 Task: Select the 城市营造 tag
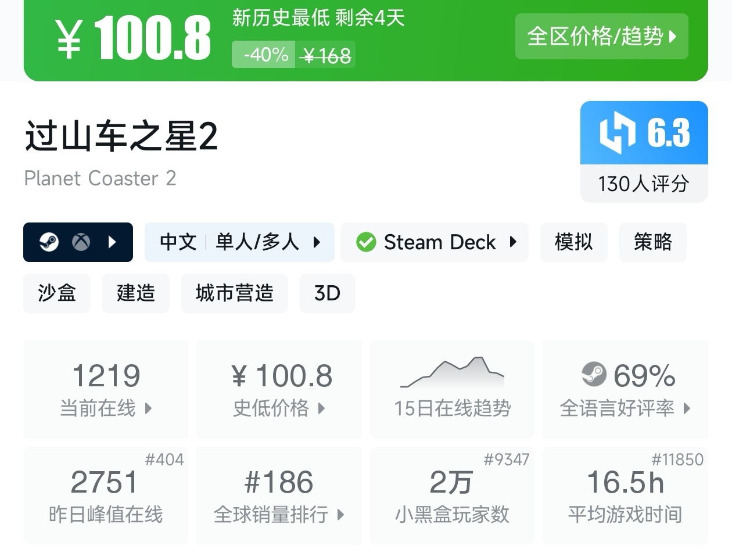pos(235,293)
